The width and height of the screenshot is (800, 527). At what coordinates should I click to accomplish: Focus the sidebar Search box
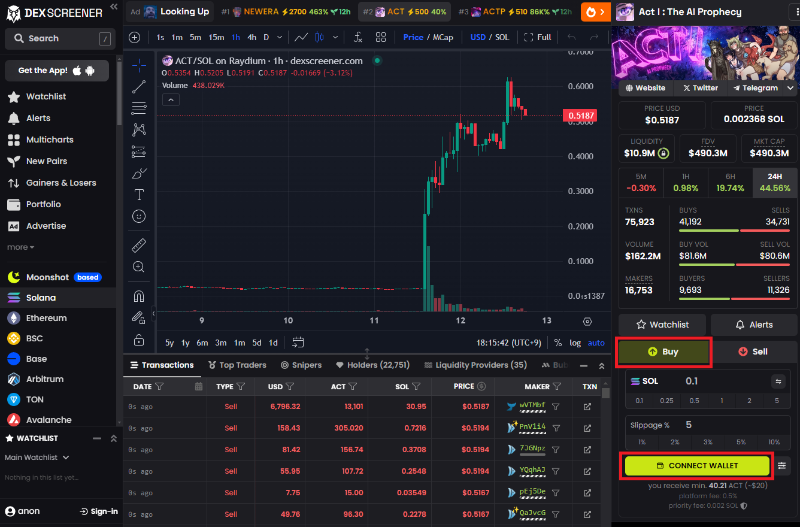58,38
